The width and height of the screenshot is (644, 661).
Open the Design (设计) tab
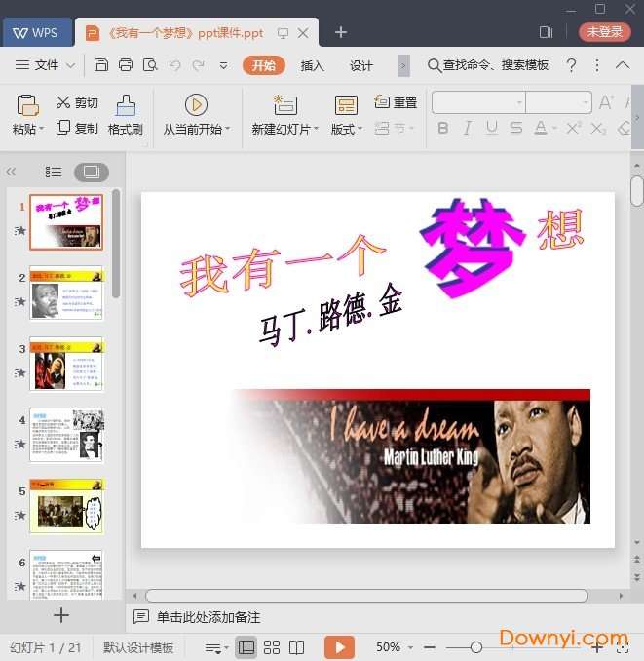tap(361, 65)
